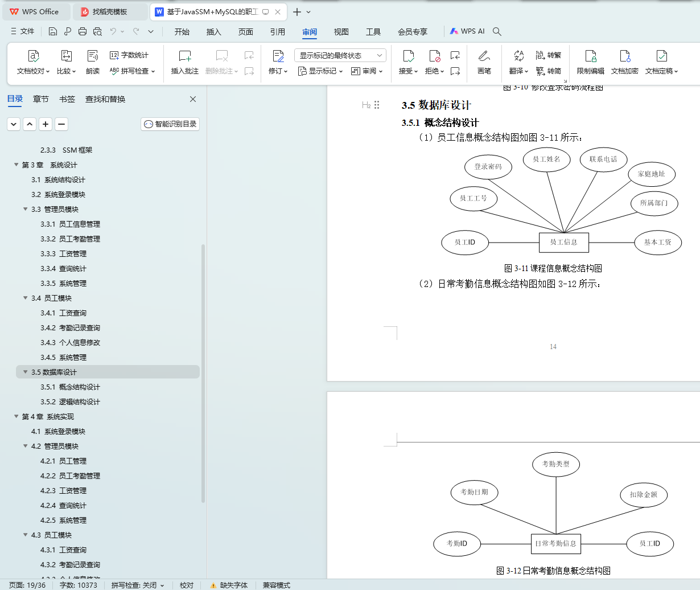This screenshot has height=590, width=700.
Task: Open a new tab with plus button
Action: coord(297,11)
